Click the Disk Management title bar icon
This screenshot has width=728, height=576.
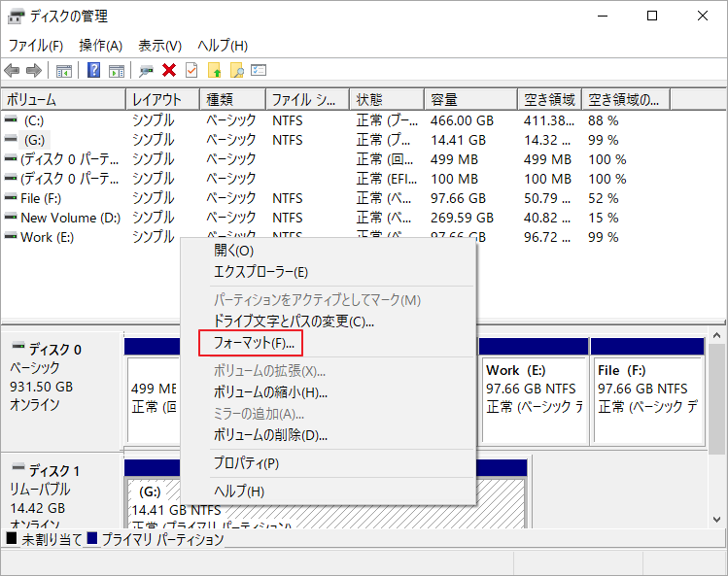[16, 17]
